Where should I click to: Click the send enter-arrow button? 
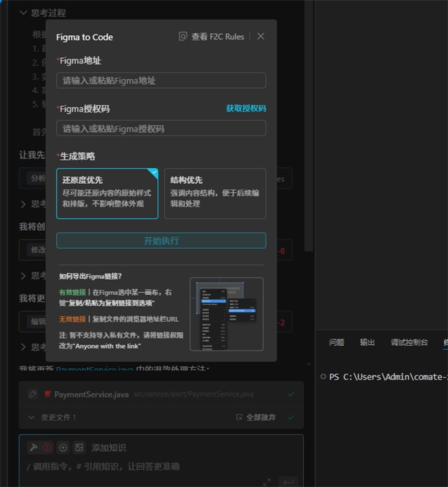point(288,482)
